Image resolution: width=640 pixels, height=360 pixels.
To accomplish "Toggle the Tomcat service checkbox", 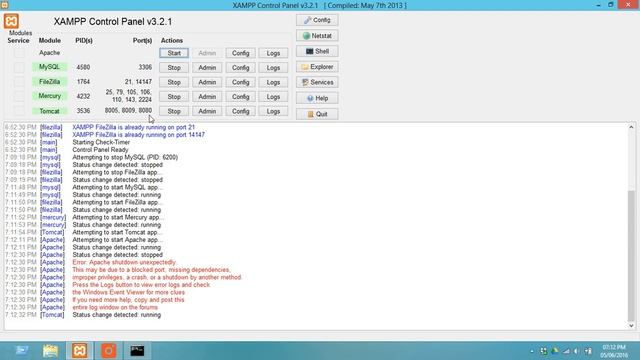I will pyautogui.click(x=19, y=111).
